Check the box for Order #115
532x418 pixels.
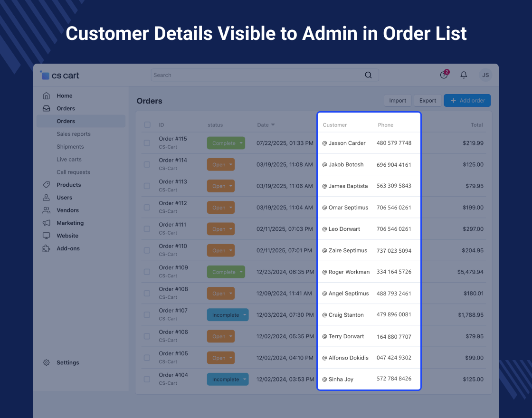pyautogui.click(x=147, y=143)
